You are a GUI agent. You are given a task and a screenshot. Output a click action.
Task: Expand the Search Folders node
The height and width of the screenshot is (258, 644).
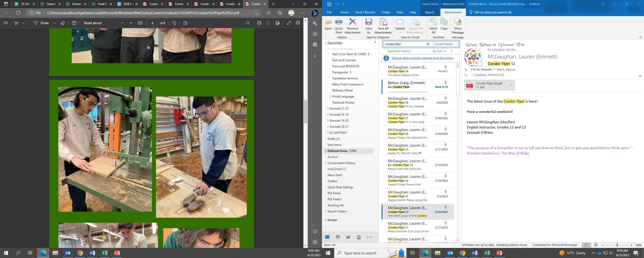tap(326, 211)
